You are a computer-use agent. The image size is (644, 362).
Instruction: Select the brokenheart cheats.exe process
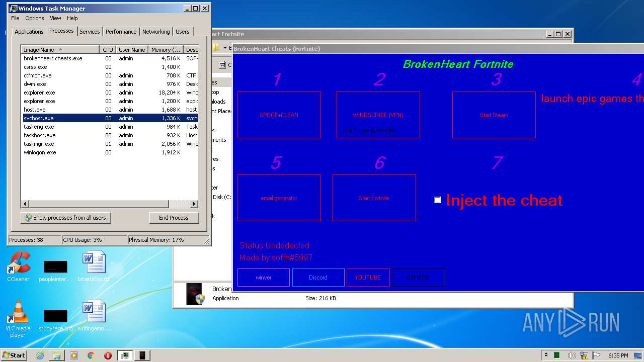coord(110,58)
